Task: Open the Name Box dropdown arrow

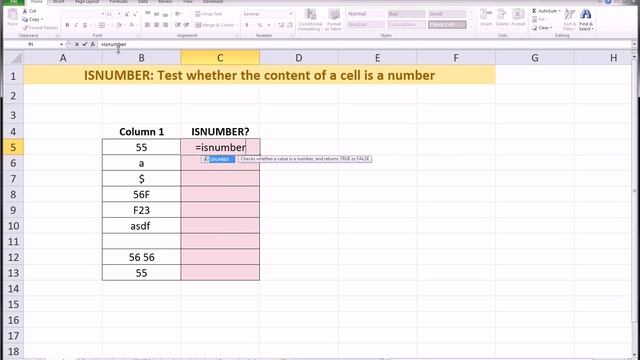Action: point(61,44)
